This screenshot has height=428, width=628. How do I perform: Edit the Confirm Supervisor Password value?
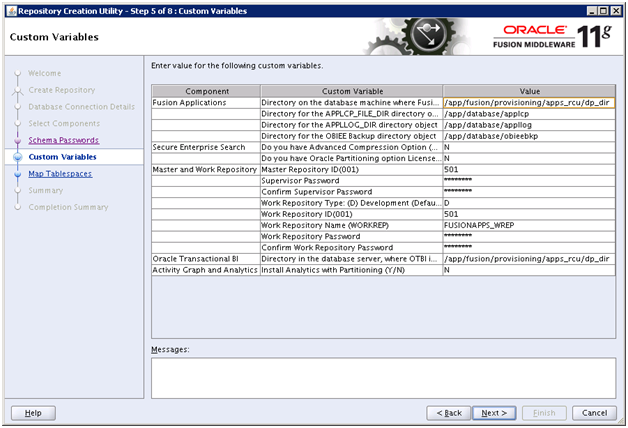[529, 192]
